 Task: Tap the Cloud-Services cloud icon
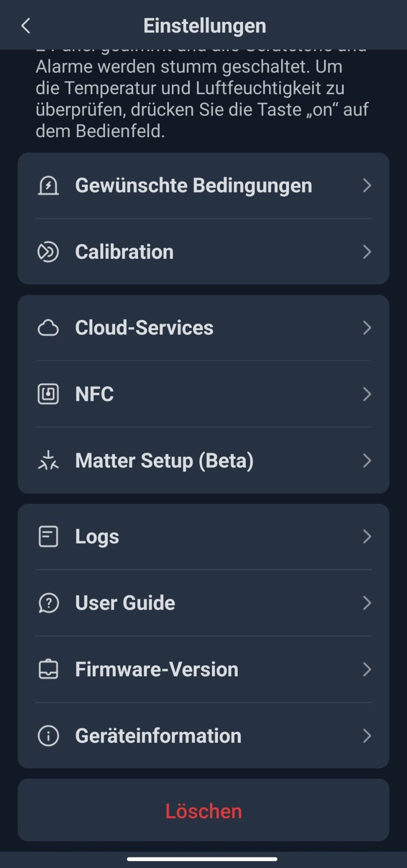coord(48,328)
